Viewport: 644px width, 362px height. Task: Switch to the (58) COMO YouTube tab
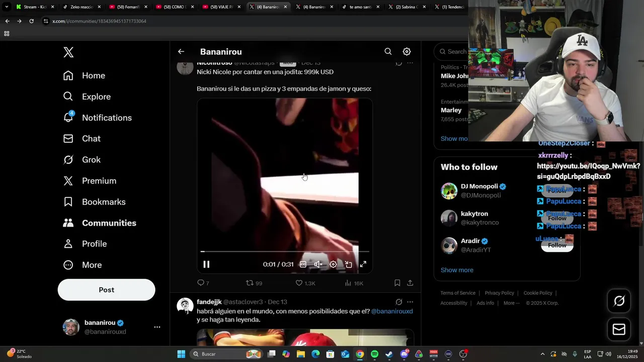(175, 7)
